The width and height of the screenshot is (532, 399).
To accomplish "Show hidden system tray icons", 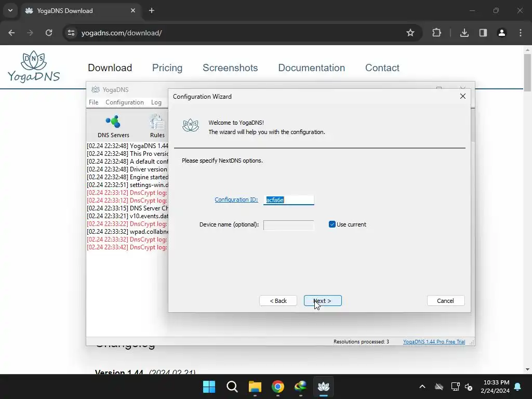I will [422, 387].
